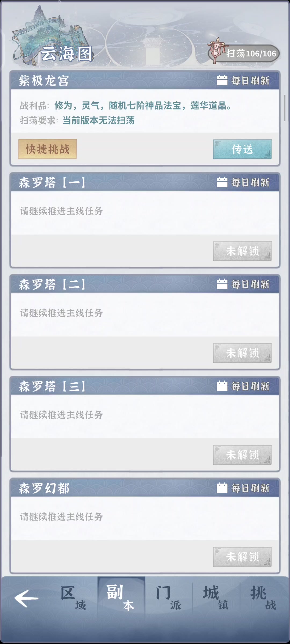This screenshot has height=644, width=290.
Task: Open the 门派 tab
Action: 169,598
